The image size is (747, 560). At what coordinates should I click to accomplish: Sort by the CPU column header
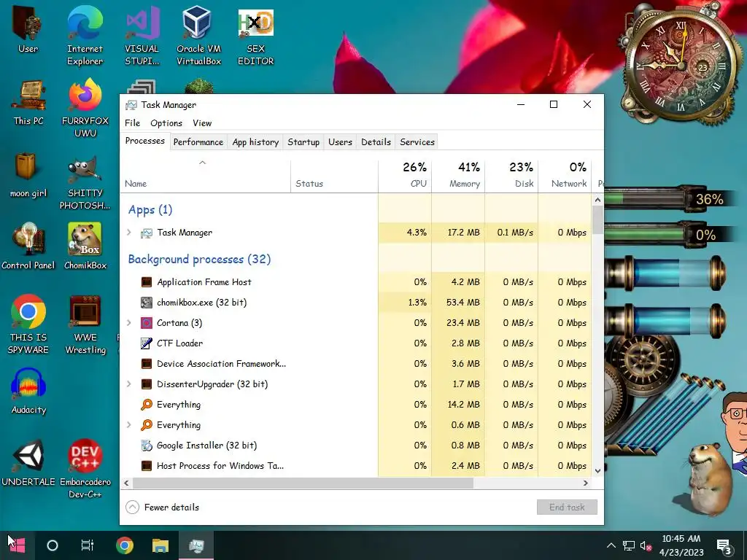pyautogui.click(x=405, y=175)
